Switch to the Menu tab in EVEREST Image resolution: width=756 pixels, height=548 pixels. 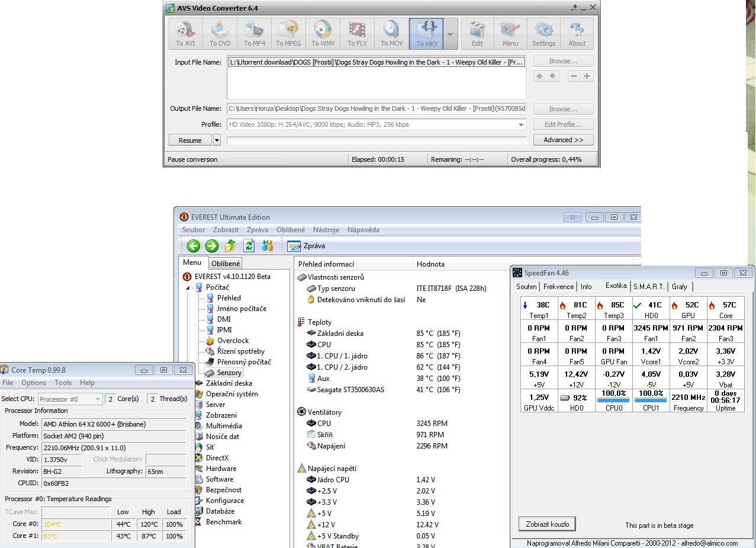click(x=192, y=262)
